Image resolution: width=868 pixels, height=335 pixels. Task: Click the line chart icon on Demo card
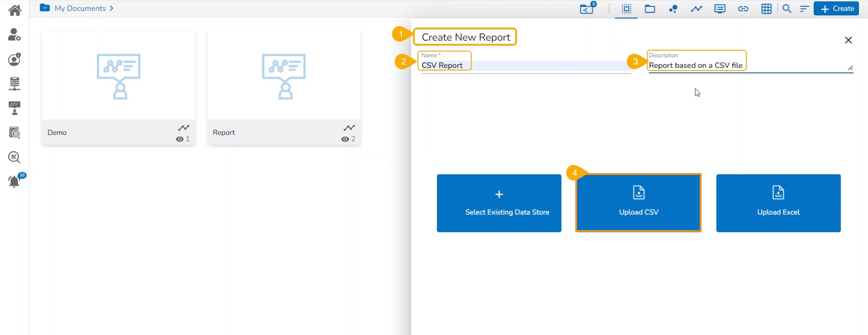184,128
